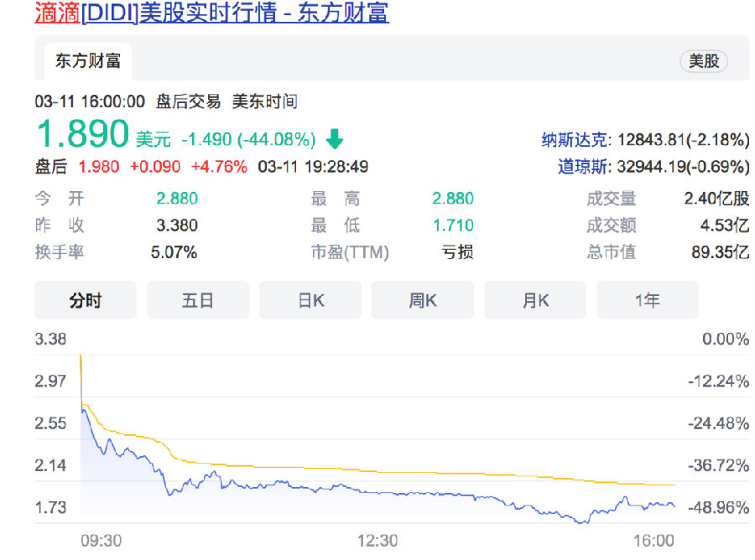The height and width of the screenshot is (560, 755).
Task: Switch to the 五日 chart tab
Action: [198, 300]
